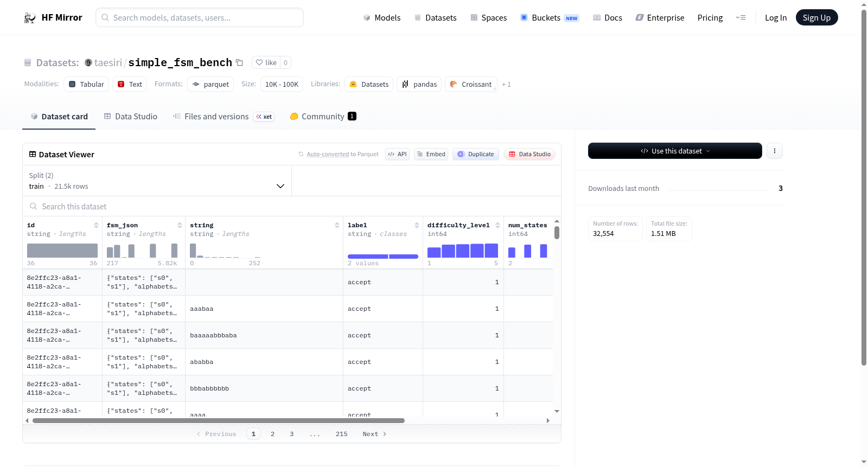Screen dimensions: 868x467
Task: Switch to the Dataset card tab
Action: point(59,116)
